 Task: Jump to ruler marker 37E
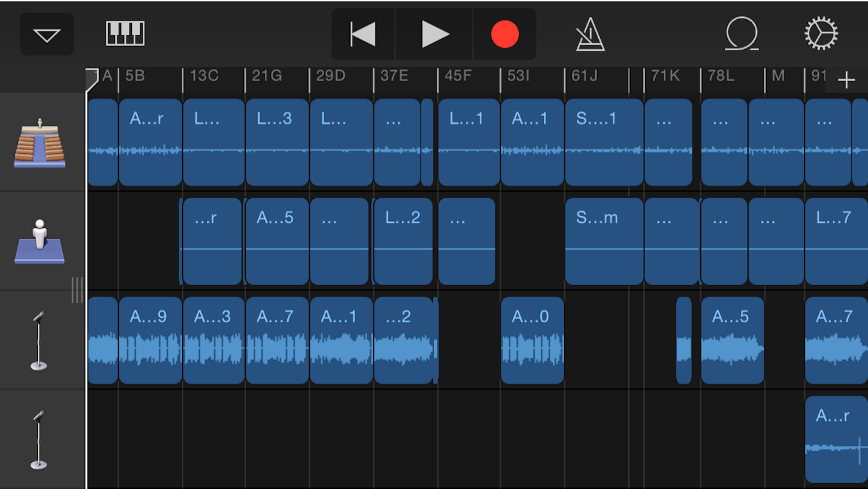[x=394, y=76]
